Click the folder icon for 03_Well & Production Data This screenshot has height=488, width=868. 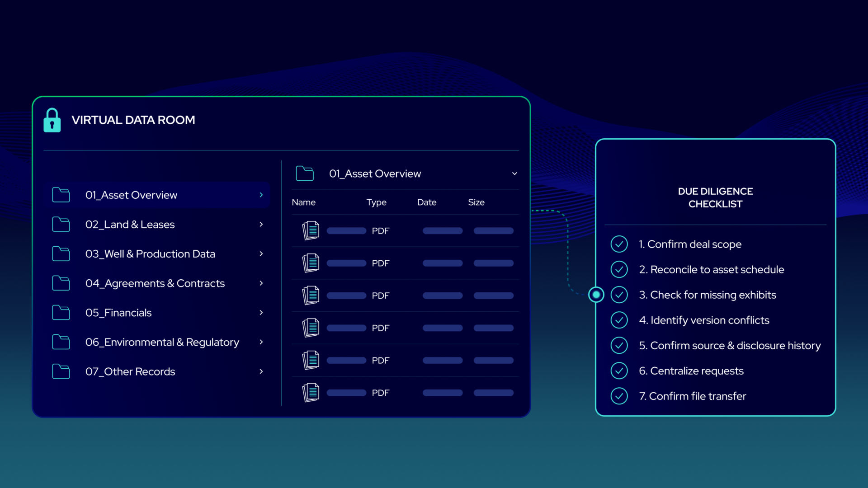click(61, 253)
